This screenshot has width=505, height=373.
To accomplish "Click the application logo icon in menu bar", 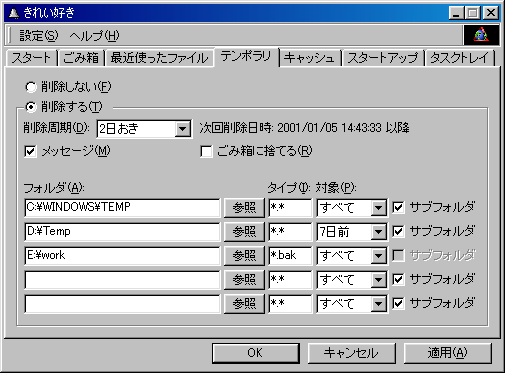I will tap(481, 35).
